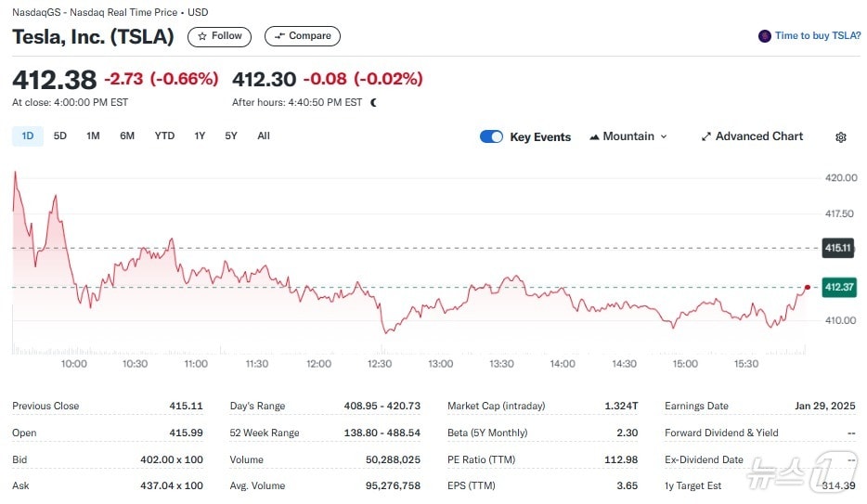Click the star icon in Follow button

202,36
